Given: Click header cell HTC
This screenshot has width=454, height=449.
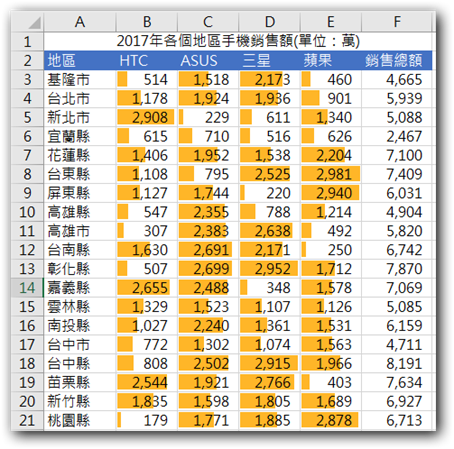Looking at the screenshot, I should (147, 61).
